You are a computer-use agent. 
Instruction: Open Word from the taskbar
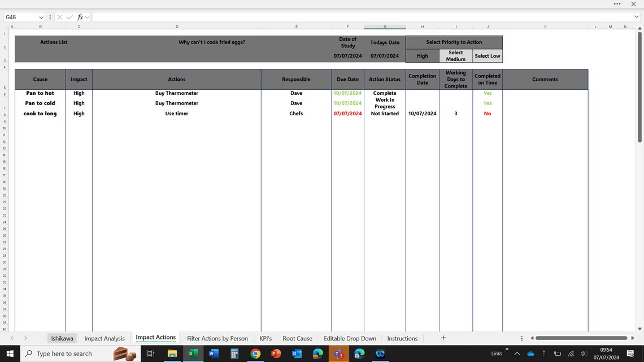click(214, 354)
